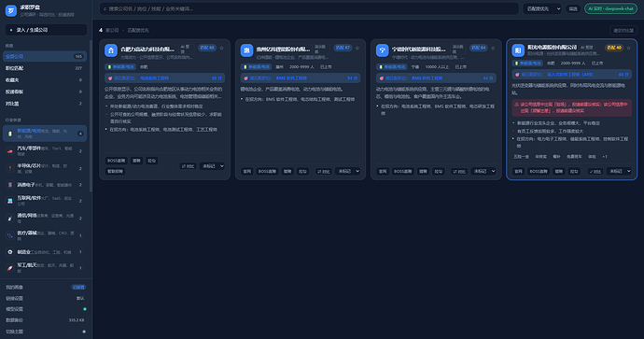The height and width of the screenshot is (339, 644).
Task: Filter by 军工/航天 industry
Action: coord(45,268)
